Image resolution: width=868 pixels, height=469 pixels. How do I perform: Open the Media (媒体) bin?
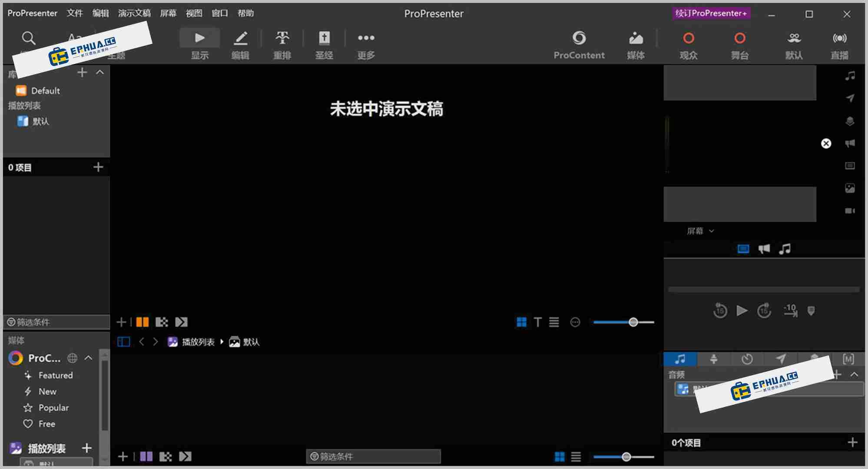(x=636, y=44)
